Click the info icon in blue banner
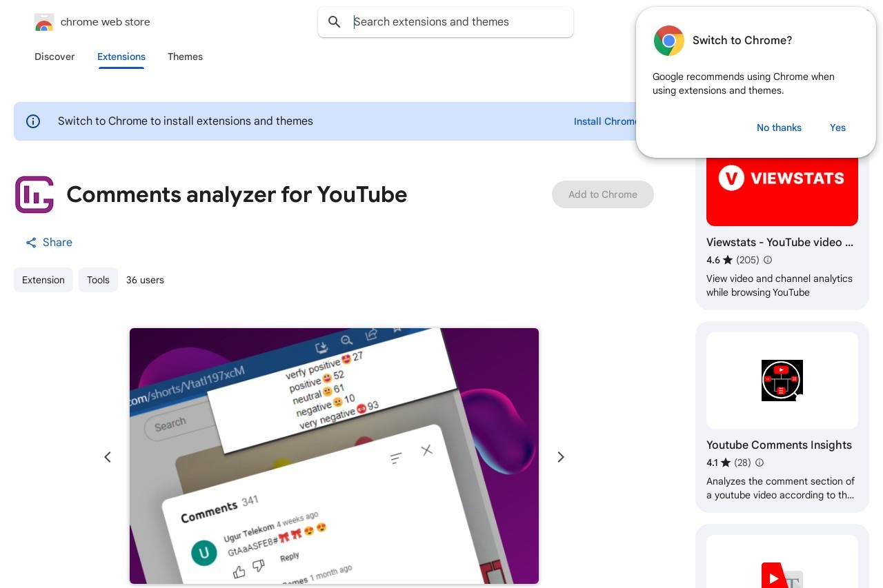The width and height of the screenshot is (883, 588). point(33,121)
